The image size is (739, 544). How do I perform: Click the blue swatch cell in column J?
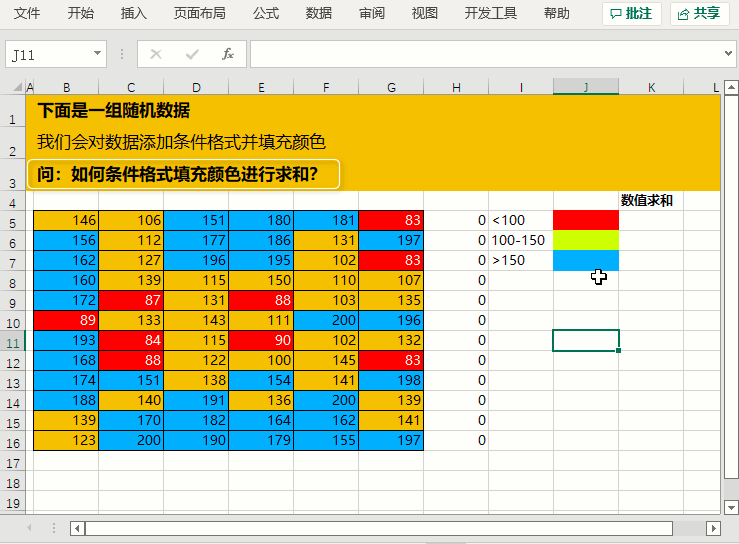(x=586, y=260)
